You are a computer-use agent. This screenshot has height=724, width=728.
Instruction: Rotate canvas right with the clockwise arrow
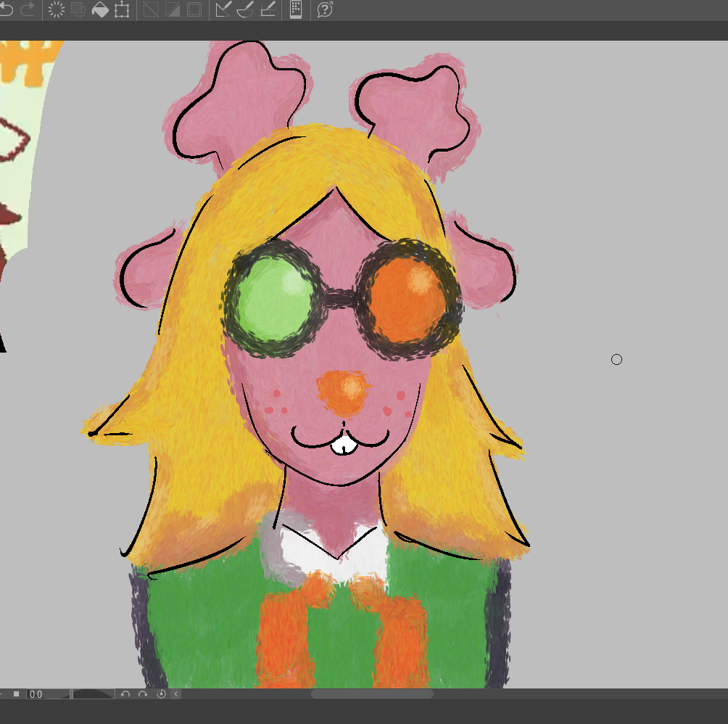coord(143,694)
